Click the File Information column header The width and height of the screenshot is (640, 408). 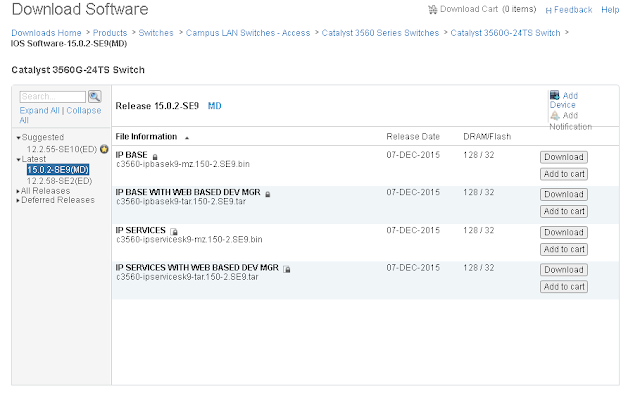(146, 137)
